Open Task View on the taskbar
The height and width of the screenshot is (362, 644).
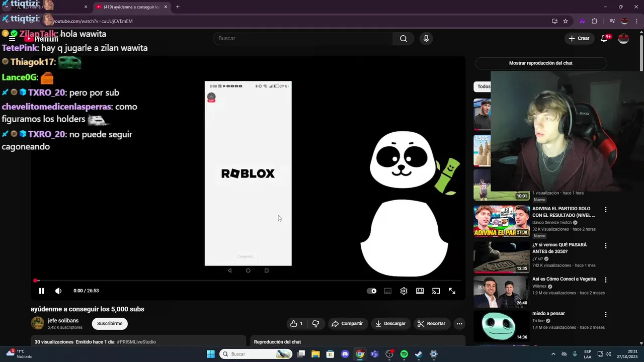click(301, 354)
